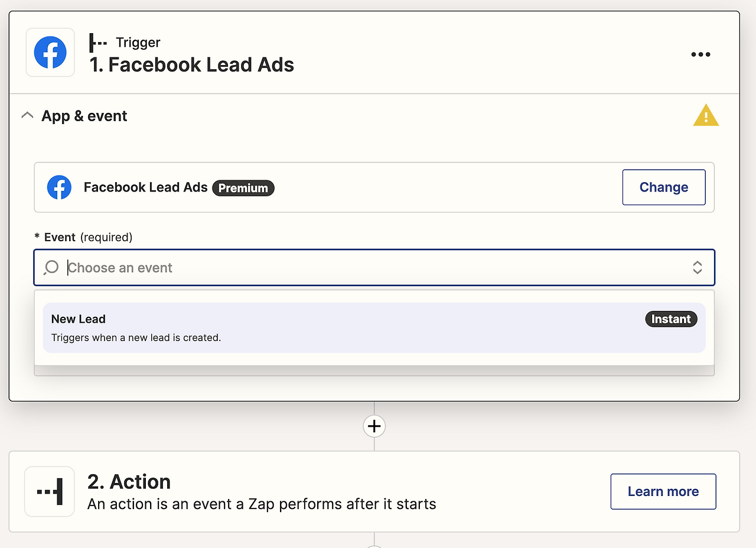The height and width of the screenshot is (548, 756).
Task: Click the Trigger glyph icon beside the Trigger label
Action: (x=97, y=43)
